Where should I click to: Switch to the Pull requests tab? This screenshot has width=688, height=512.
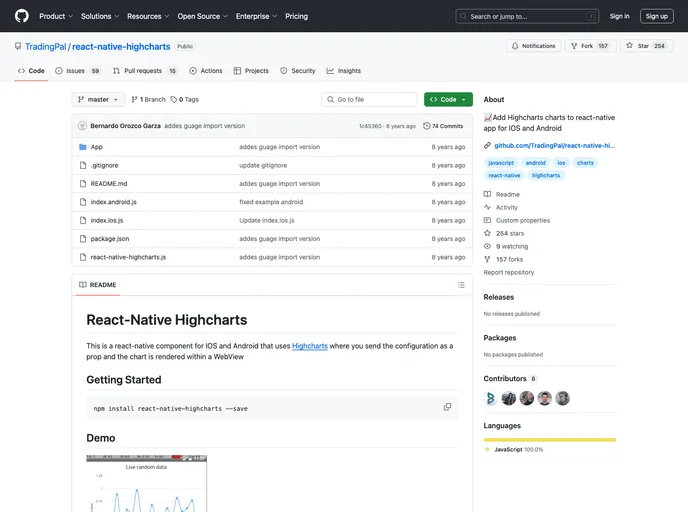[145, 71]
